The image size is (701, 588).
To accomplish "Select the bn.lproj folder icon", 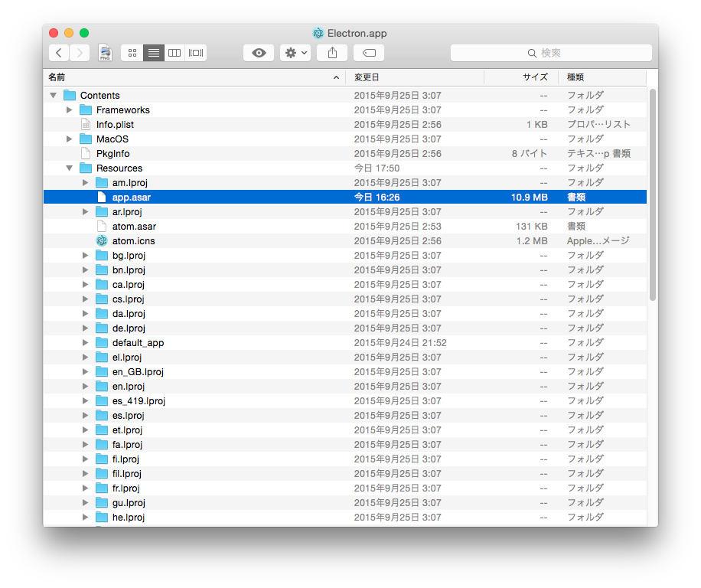I will click(102, 269).
